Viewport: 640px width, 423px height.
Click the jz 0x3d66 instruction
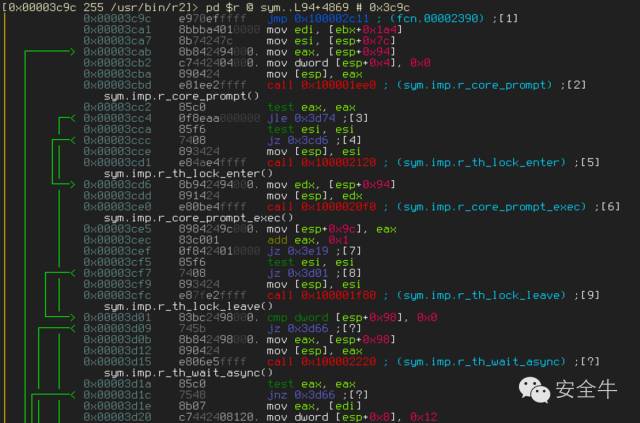coord(297,328)
